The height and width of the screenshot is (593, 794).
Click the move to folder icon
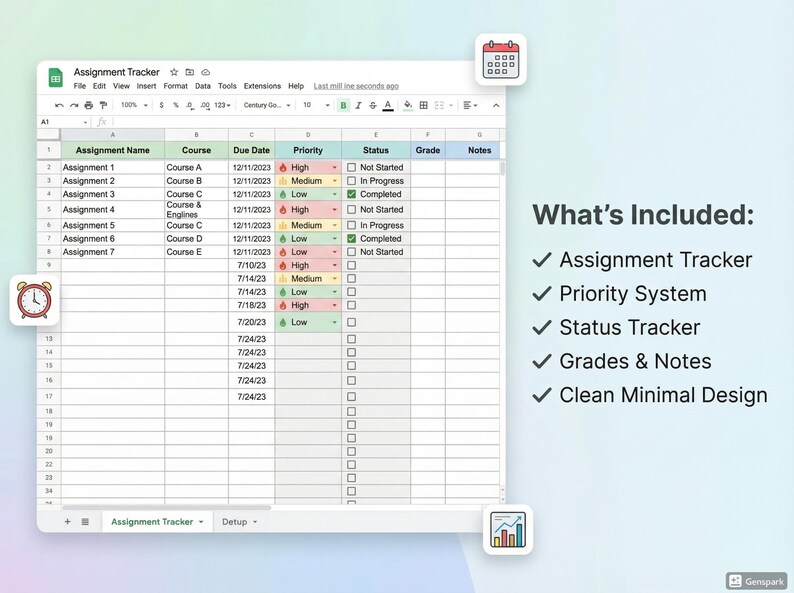pyautogui.click(x=190, y=72)
